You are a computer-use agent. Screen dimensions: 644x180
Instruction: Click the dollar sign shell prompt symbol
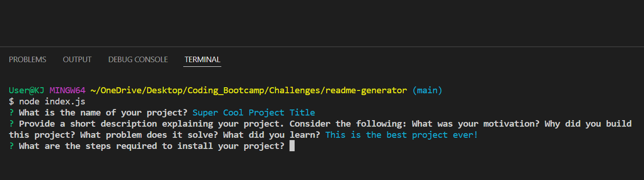[x=11, y=101]
